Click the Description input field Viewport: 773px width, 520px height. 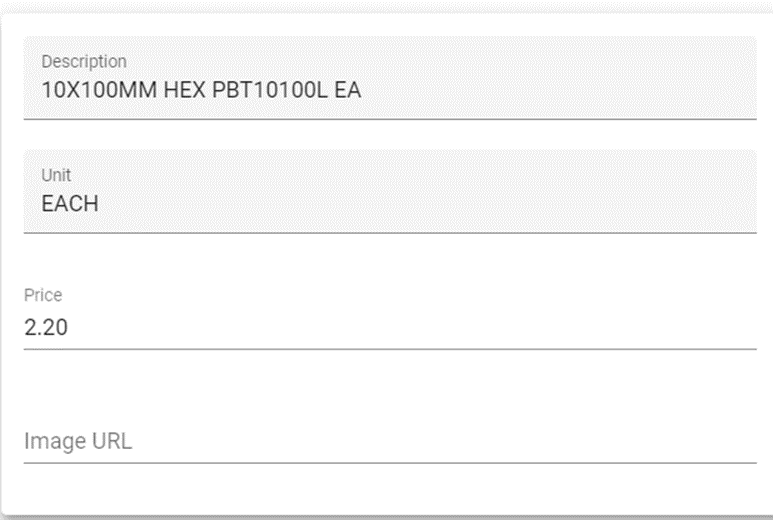point(390,90)
